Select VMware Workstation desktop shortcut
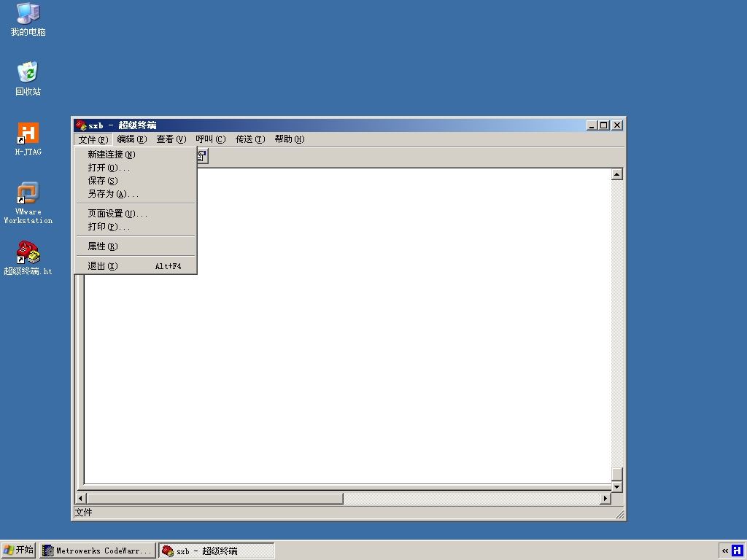 pos(28,203)
